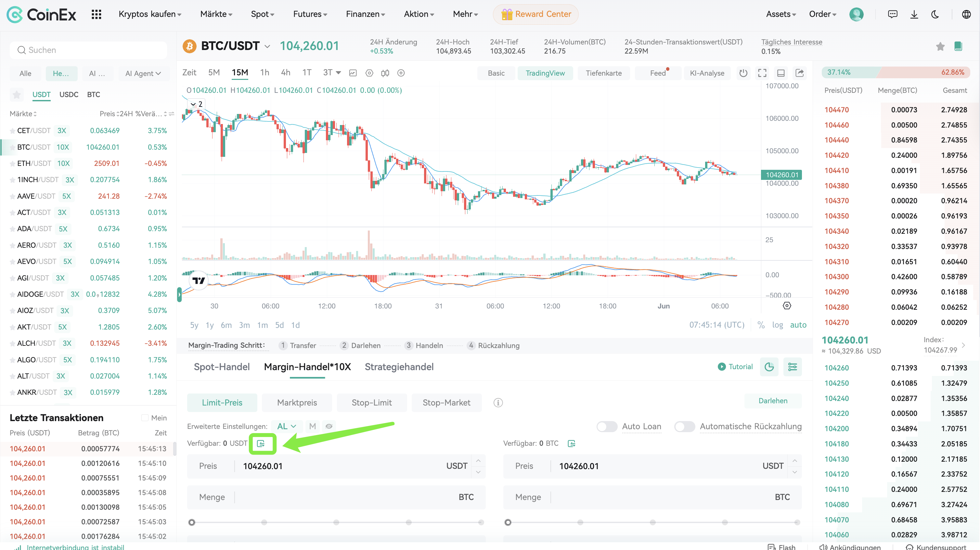Collapse the chart indicator legend
Image resolution: width=980 pixels, height=550 pixels.
196,104
